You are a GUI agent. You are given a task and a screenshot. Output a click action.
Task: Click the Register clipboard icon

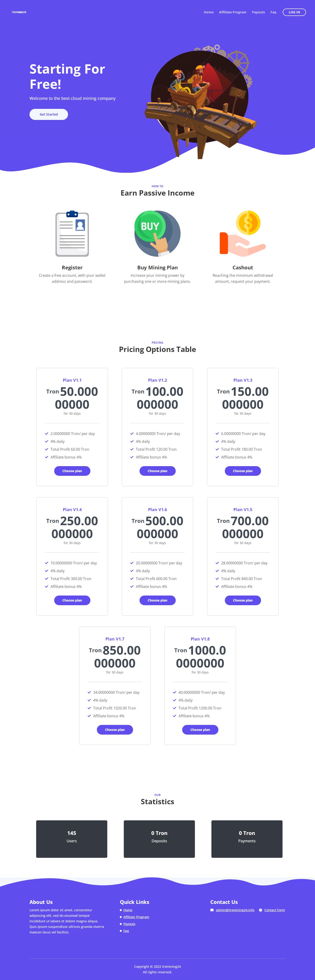click(72, 234)
